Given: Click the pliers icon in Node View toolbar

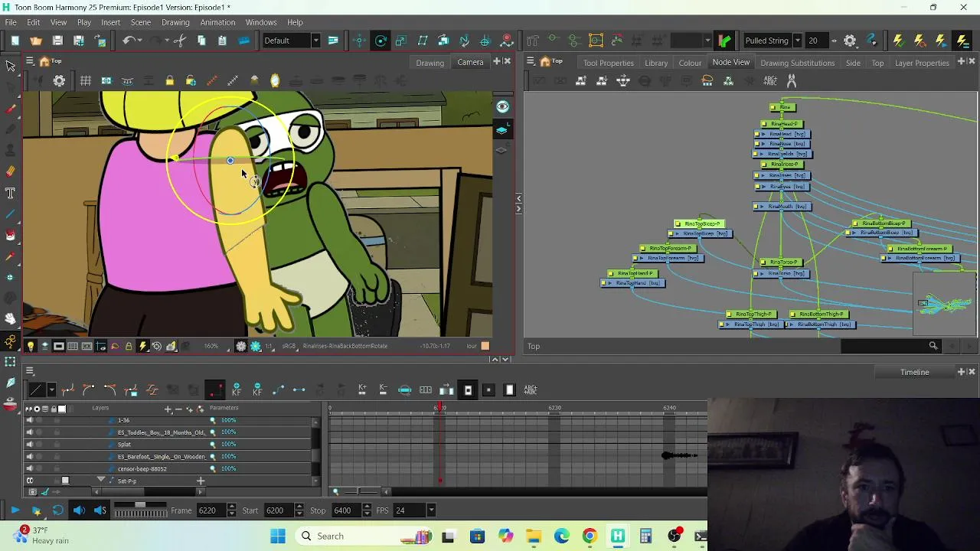Looking at the screenshot, I should click(x=792, y=80).
